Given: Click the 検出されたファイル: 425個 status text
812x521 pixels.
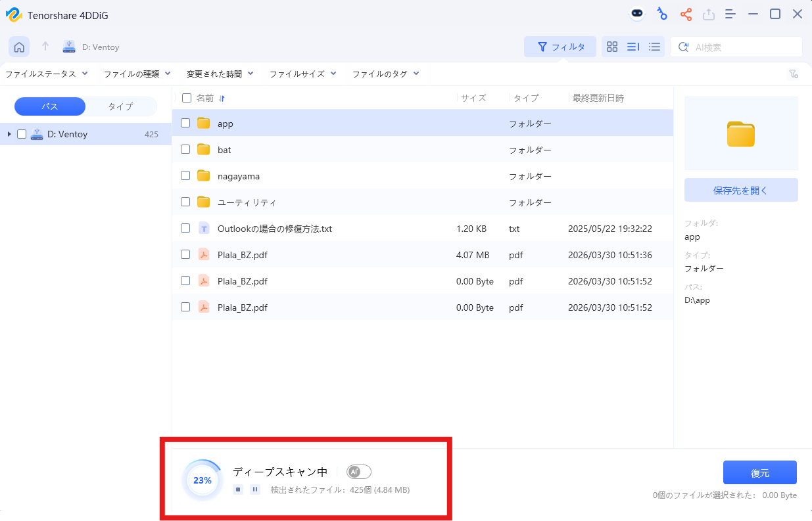Looking at the screenshot, I should tap(341, 489).
